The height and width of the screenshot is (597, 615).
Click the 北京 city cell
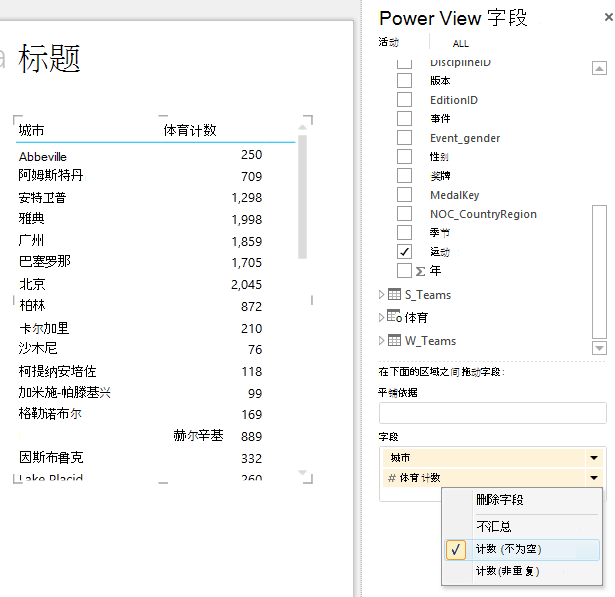tap(32, 284)
